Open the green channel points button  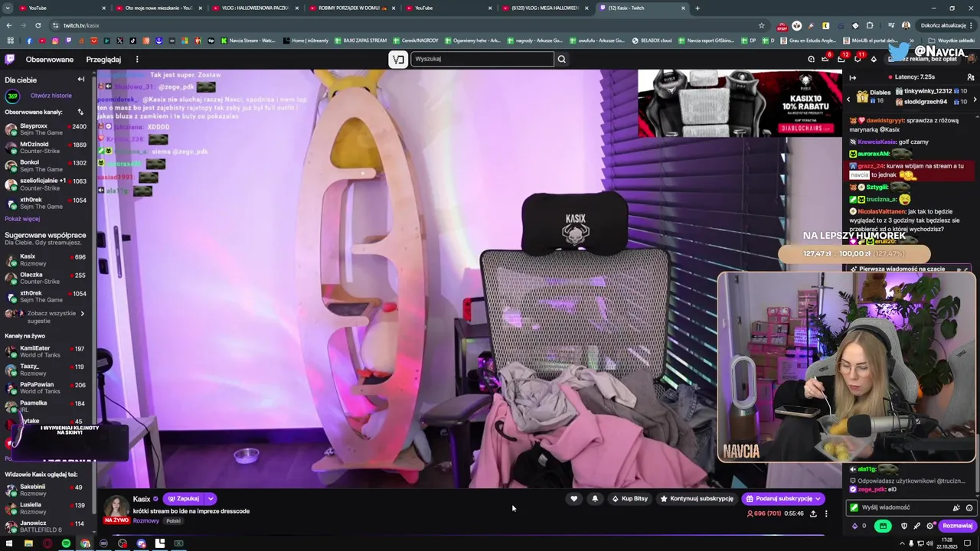point(883,526)
